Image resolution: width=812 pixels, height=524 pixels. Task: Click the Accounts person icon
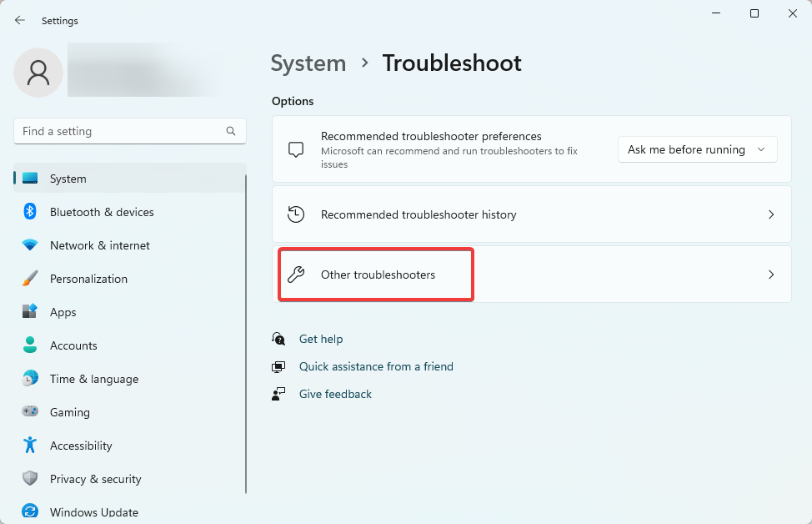click(30, 345)
